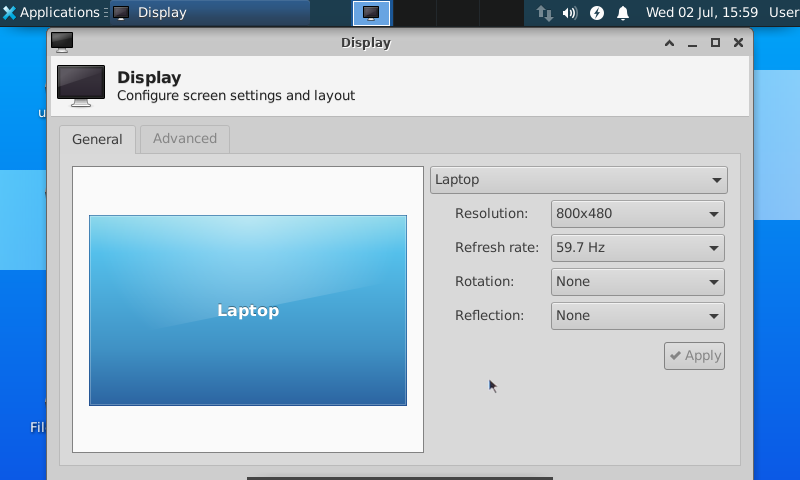Viewport: 800px width, 480px height.
Task: Expand the Rotation dropdown
Action: pos(638,282)
